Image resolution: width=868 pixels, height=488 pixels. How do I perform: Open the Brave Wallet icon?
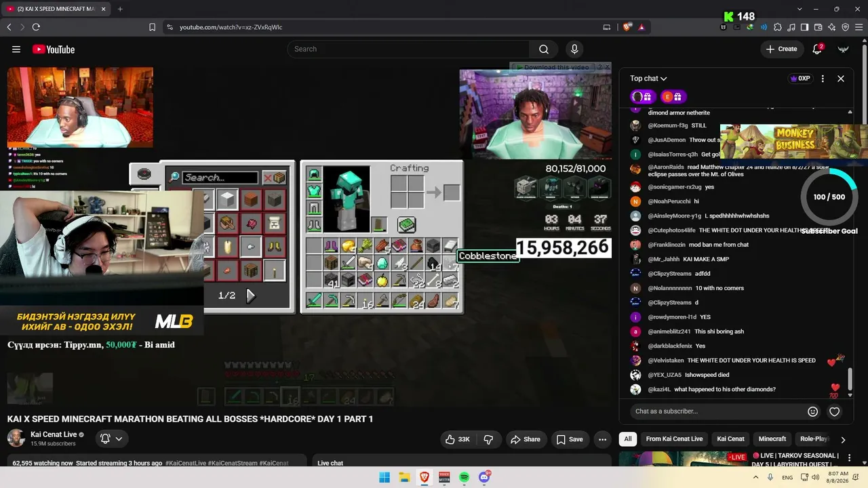[x=818, y=27]
